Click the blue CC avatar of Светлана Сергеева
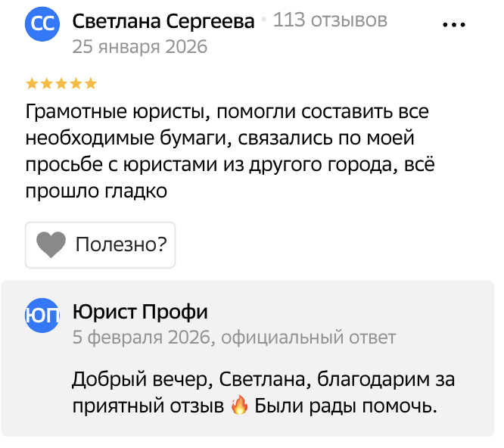The image size is (504, 448). [x=42, y=25]
